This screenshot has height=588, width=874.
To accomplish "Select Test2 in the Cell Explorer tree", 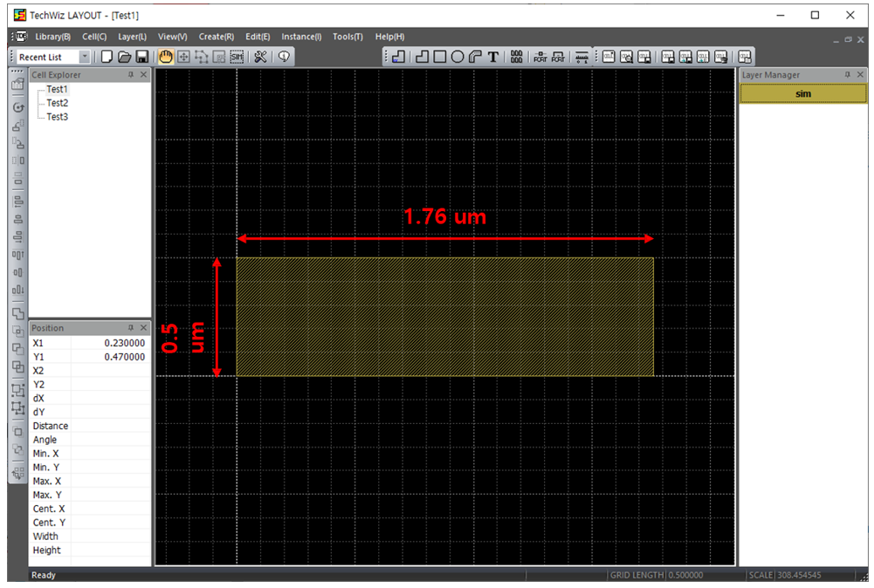I will click(x=57, y=103).
